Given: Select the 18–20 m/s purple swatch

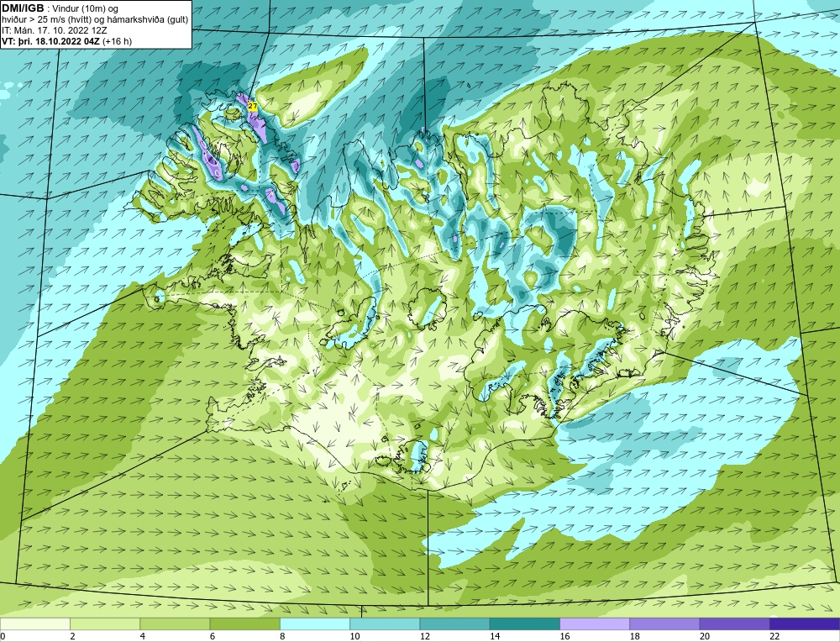Looking at the screenshot, I should point(664,624).
